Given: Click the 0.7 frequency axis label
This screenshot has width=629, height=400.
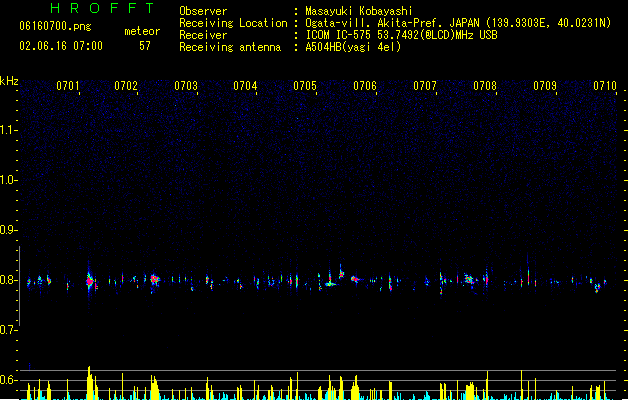Looking at the screenshot, I should tap(8, 330).
